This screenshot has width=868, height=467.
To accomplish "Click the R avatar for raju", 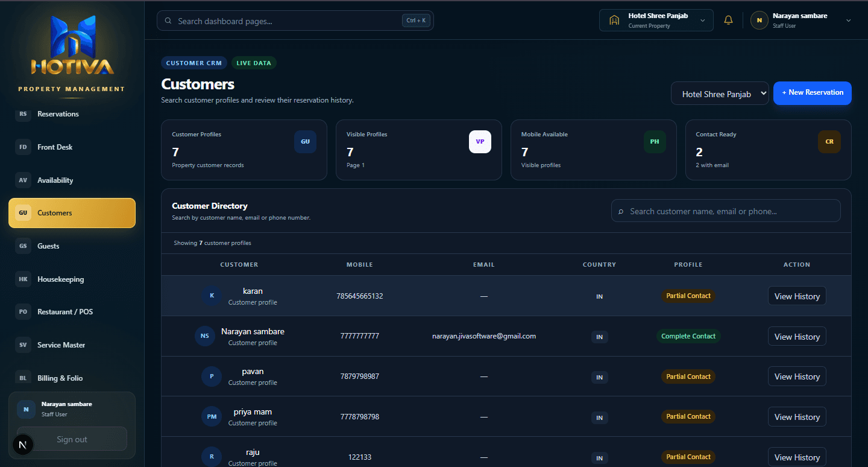I will pos(212,457).
